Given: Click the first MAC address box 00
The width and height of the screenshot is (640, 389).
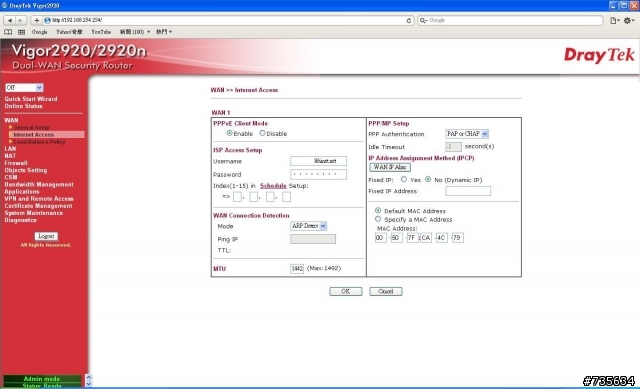Looking at the screenshot, I should 380,238.
